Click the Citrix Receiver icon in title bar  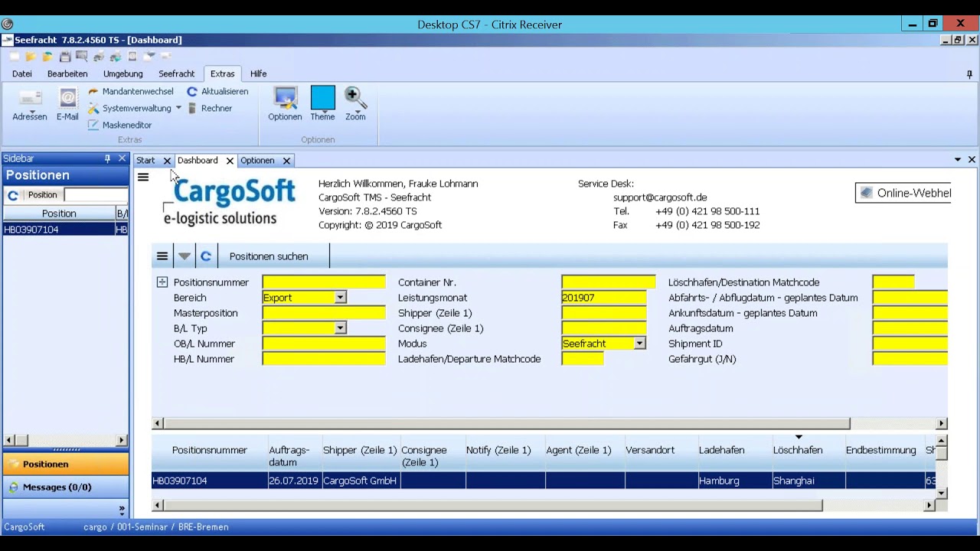pos(8,24)
